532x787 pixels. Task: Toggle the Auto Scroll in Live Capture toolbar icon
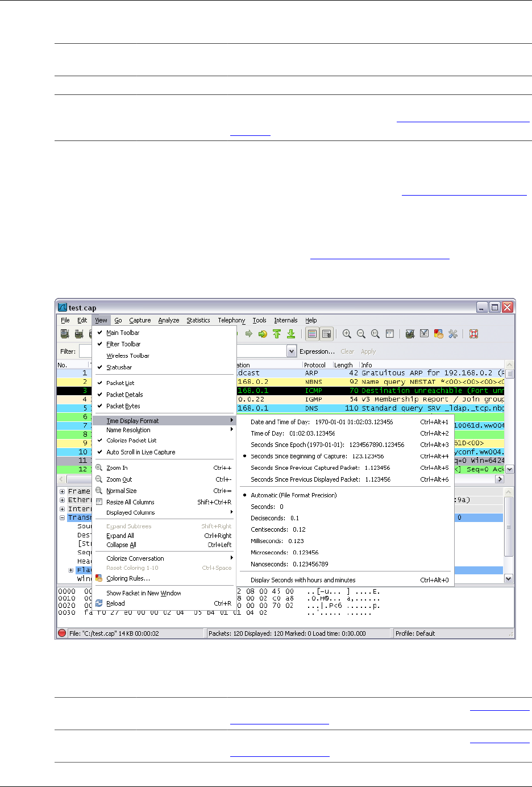point(327,334)
